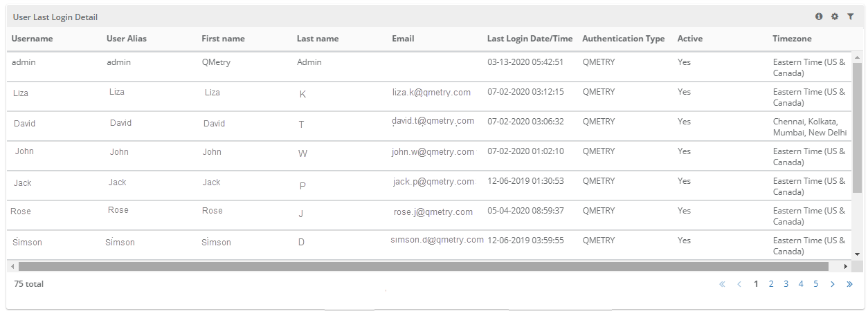The width and height of the screenshot is (868, 311).
Task: Click the horizontal scrollbar left arrow
Action: pos(12,266)
